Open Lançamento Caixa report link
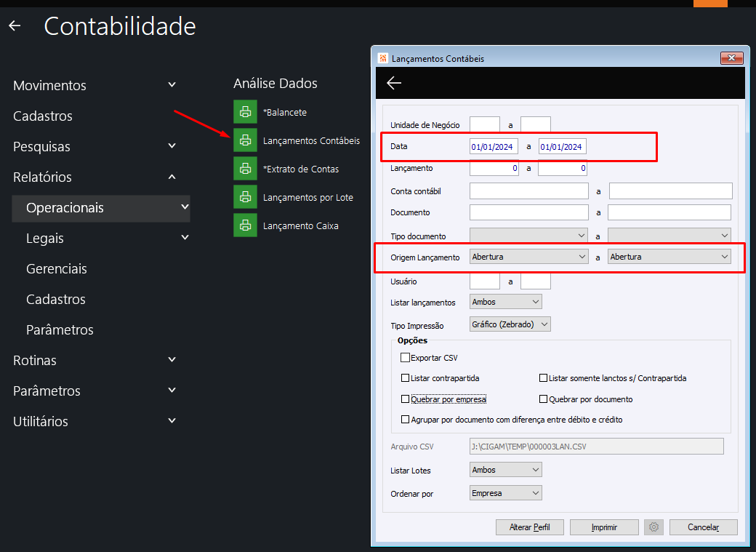This screenshot has height=552, width=756. [301, 225]
